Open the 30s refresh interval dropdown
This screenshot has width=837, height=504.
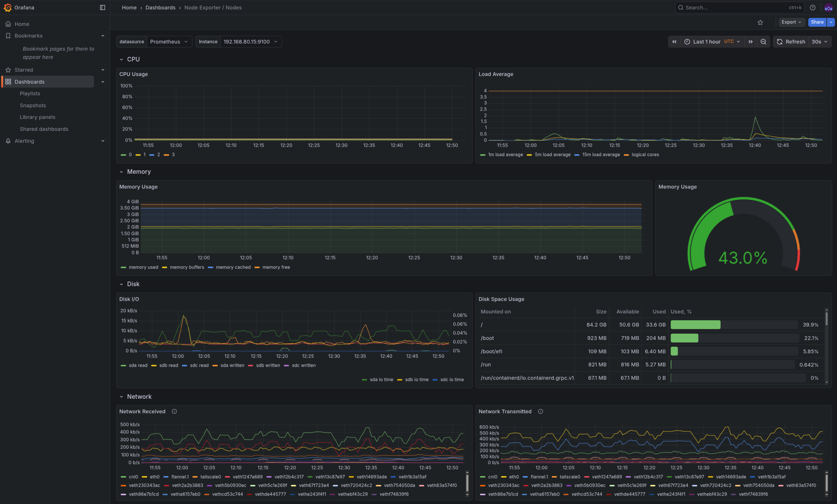(x=819, y=42)
